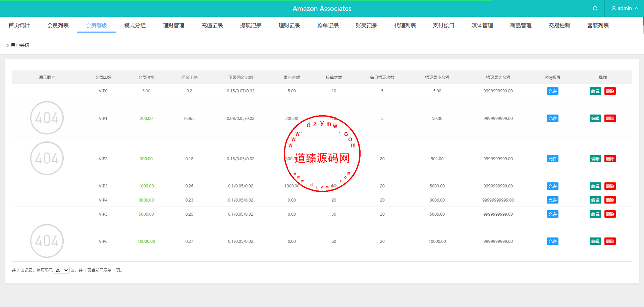Toggle 允许 invite permission for VIP0

click(x=552, y=91)
